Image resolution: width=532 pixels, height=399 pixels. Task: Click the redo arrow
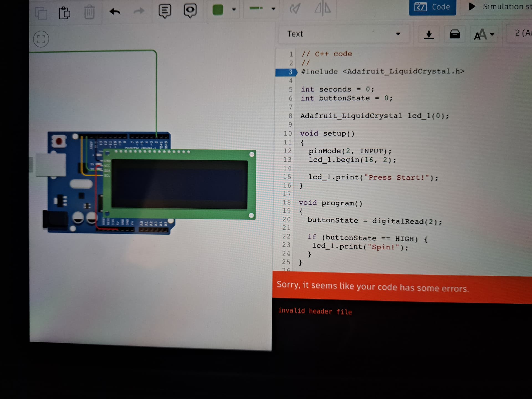tap(139, 11)
